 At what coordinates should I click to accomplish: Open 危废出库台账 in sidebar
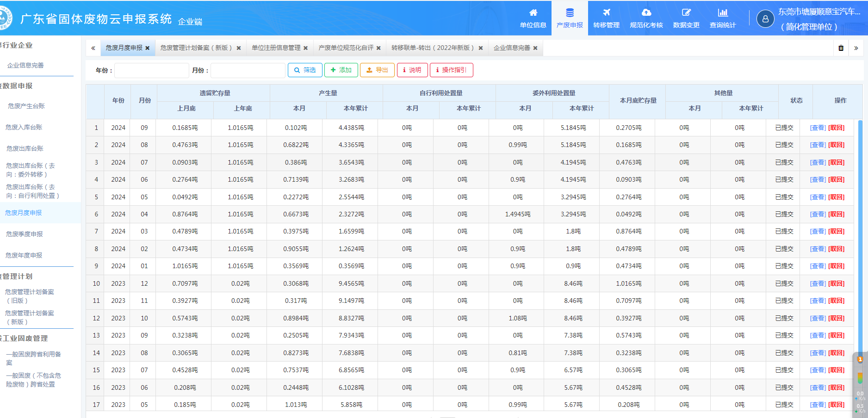point(25,149)
